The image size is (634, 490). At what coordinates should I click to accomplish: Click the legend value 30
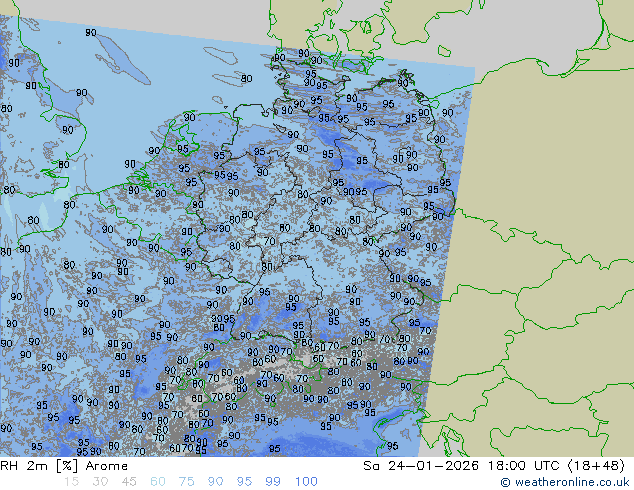(100, 482)
